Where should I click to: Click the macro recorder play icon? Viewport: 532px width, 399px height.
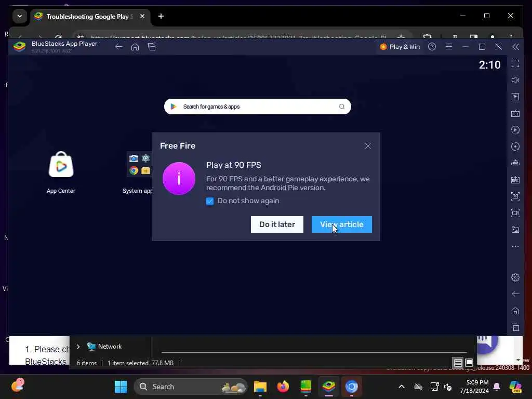point(515,130)
